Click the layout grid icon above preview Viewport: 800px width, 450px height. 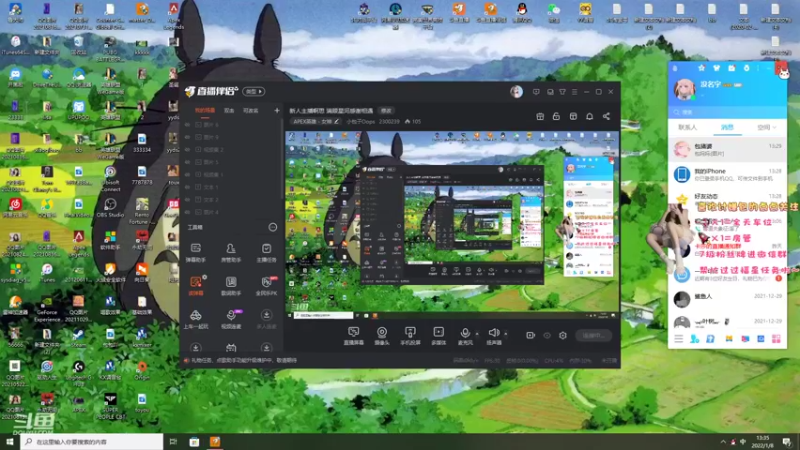pyautogui.click(x=573, y=116)
